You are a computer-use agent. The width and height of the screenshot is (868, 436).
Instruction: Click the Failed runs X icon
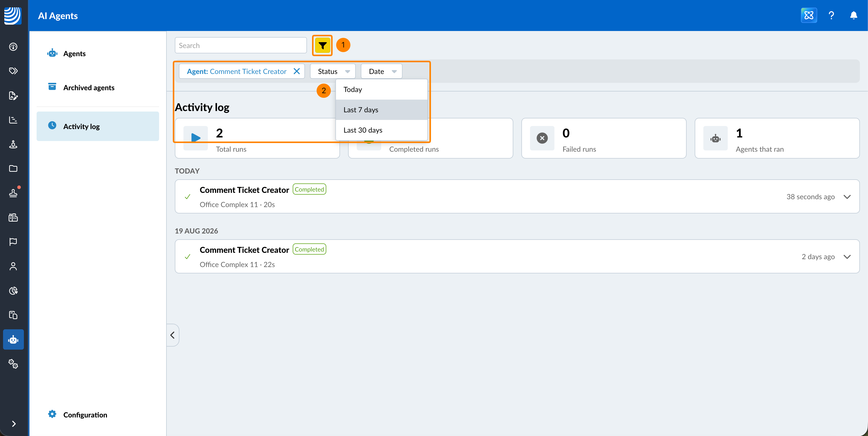pyautogui.click(x=542, y=138)
